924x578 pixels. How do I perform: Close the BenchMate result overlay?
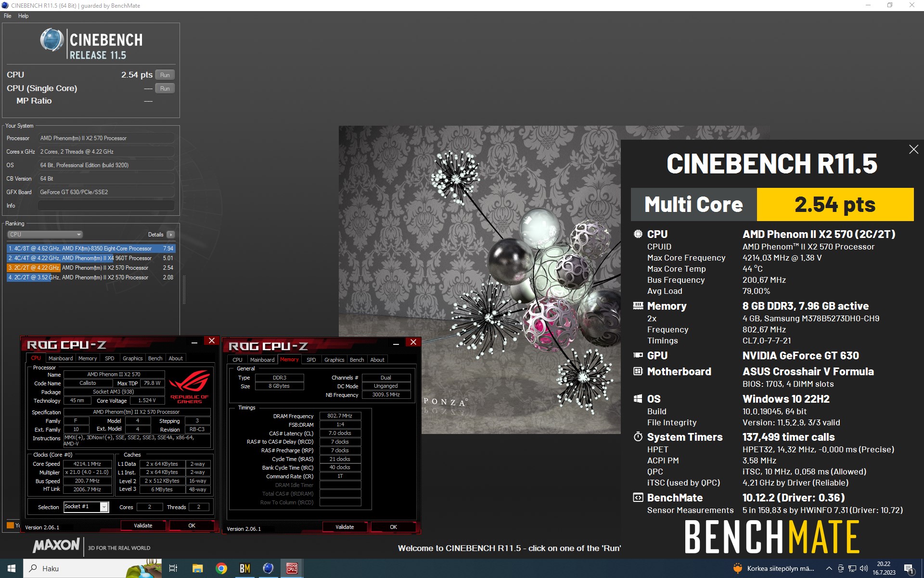[913, 149]
